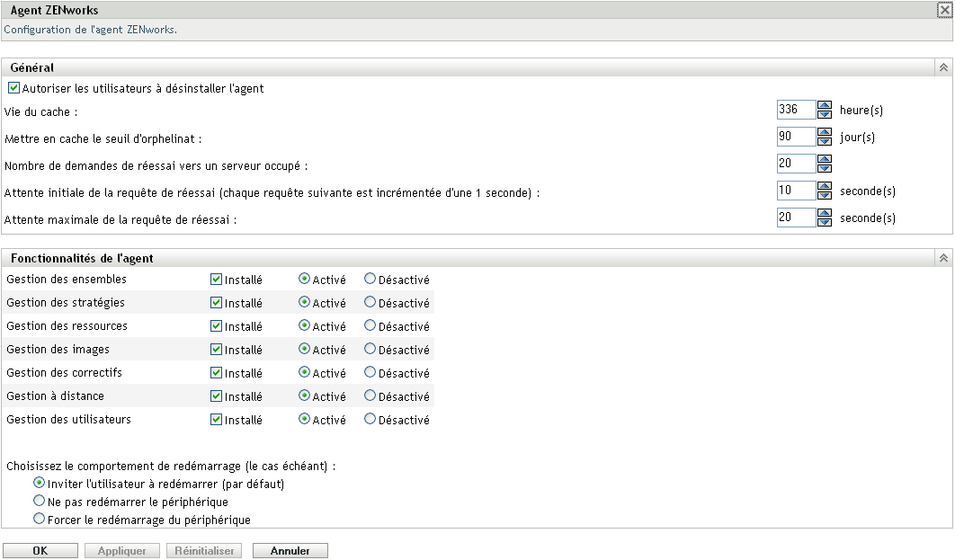Click the nombre de demandes input field
The height and width of the screenshot is (560, 955).
[796, 163]
